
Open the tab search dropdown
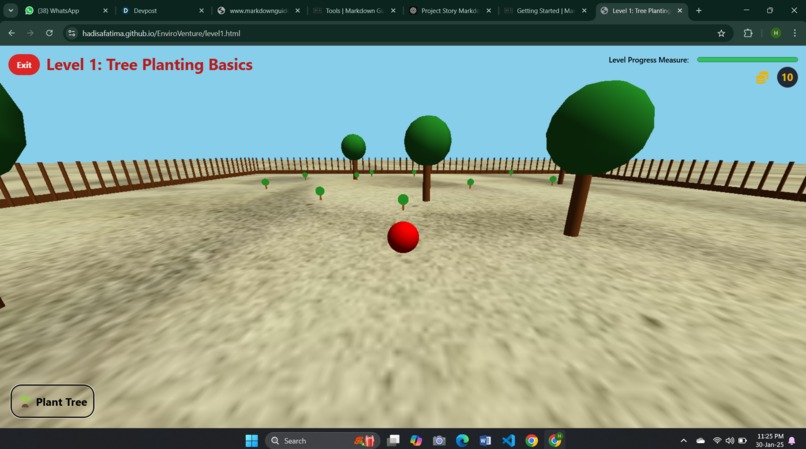10,10
